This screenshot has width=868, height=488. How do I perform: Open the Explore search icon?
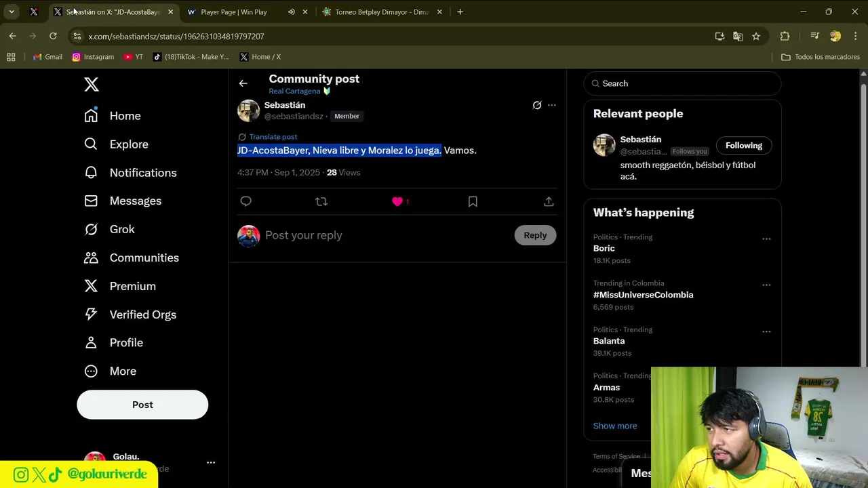pyautogui.click(x=91, y=144)
